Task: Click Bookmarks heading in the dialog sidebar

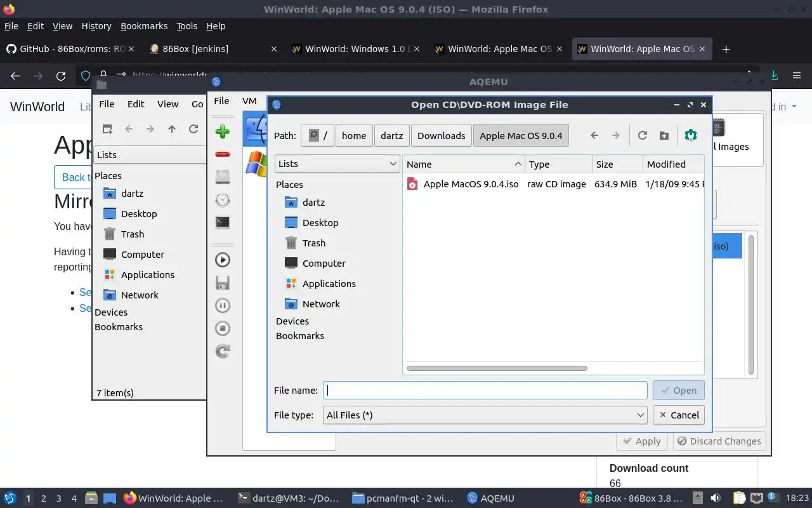Action: (x=300, y=336)
